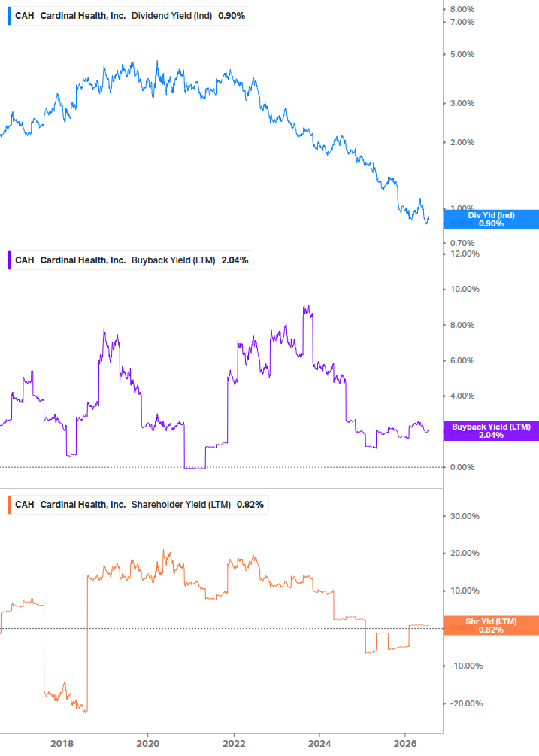Viewport: 539px width, 756px height.
Task: Click the Dividend Yield (Ind) legend label
Action: click(171, 16)
